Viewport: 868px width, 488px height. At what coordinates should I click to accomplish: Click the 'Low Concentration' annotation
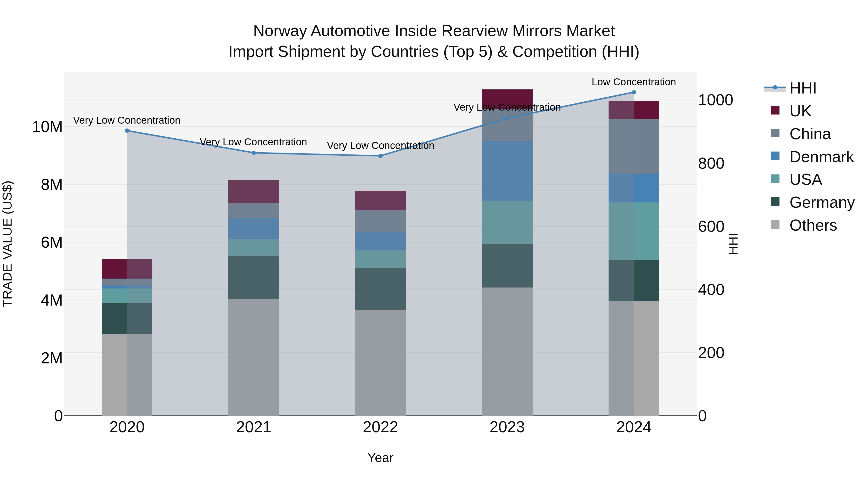pyautogui.click(x=634, y=82)
